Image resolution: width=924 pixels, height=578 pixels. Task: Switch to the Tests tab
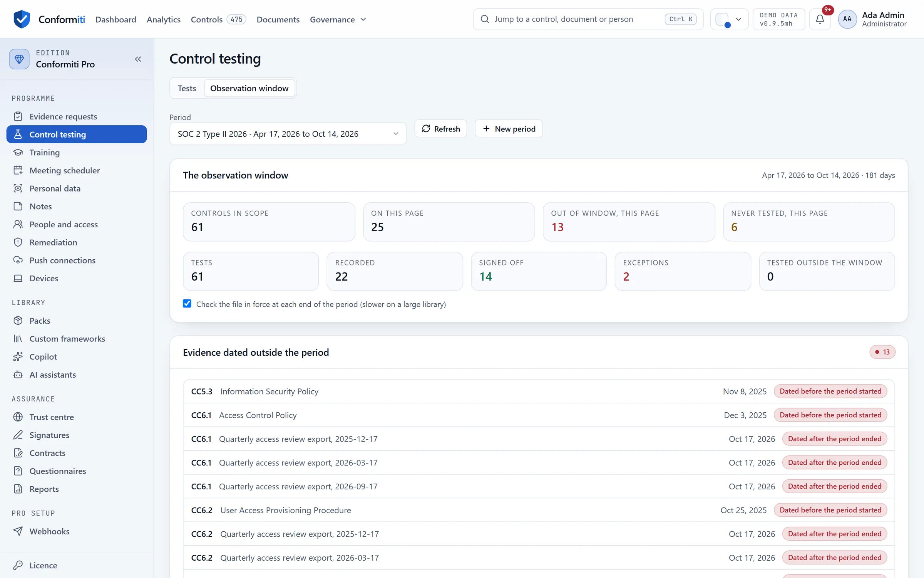pos(187,88)
